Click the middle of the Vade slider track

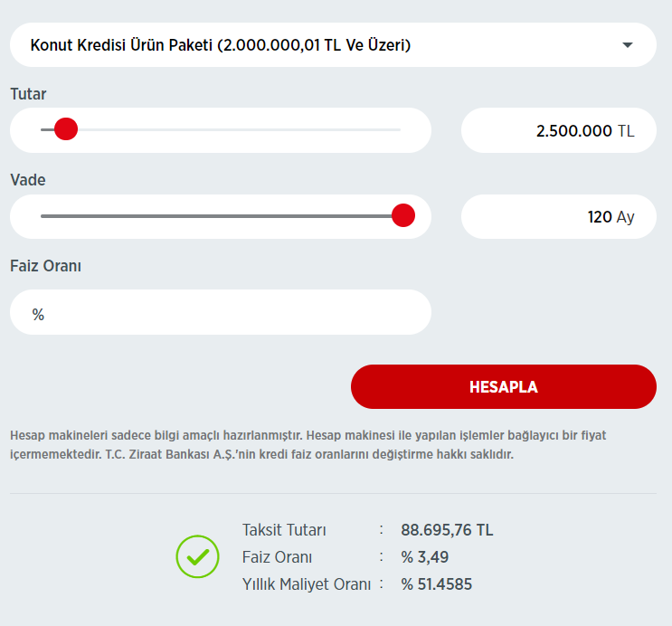coord(221,216)
